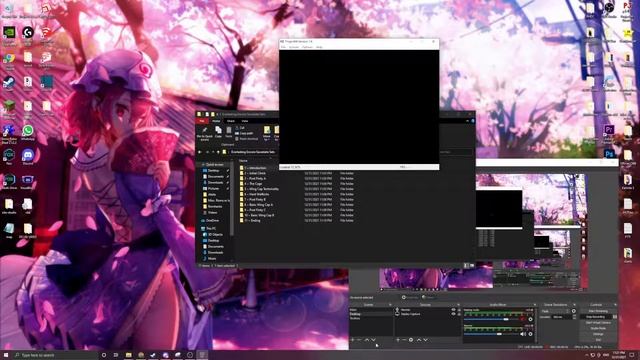Launch Steam from the desktop

pyautogui.click(x=9, y=83)
